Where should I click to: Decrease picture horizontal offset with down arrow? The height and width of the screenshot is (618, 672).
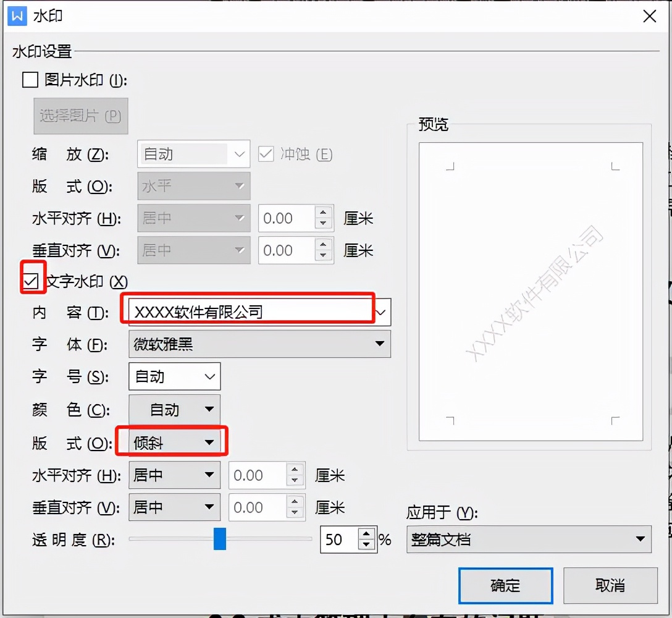click(323, 224)
